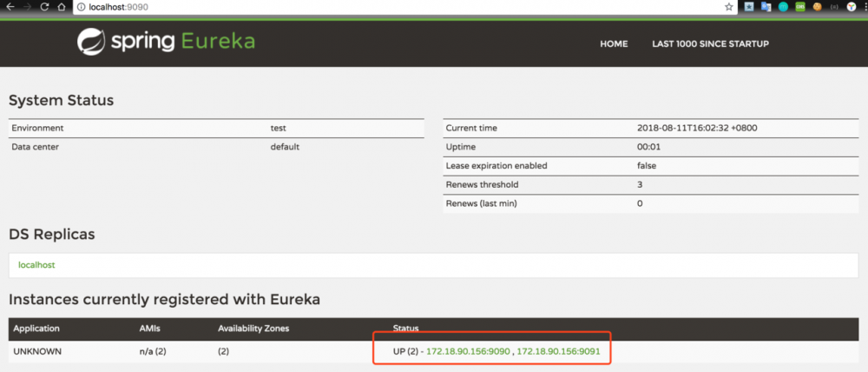
Task: Reload the page with refresh icon
Action: coord(45,7)
